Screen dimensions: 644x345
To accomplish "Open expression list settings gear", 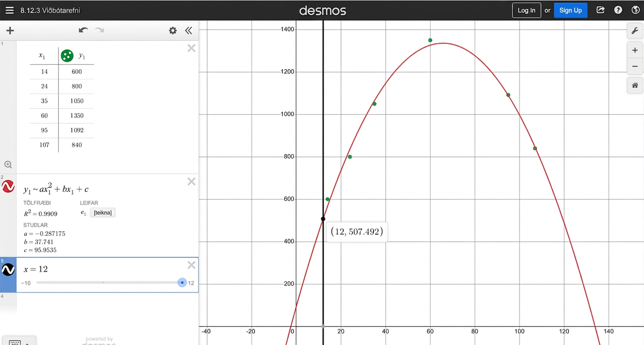I will (173, 31).
